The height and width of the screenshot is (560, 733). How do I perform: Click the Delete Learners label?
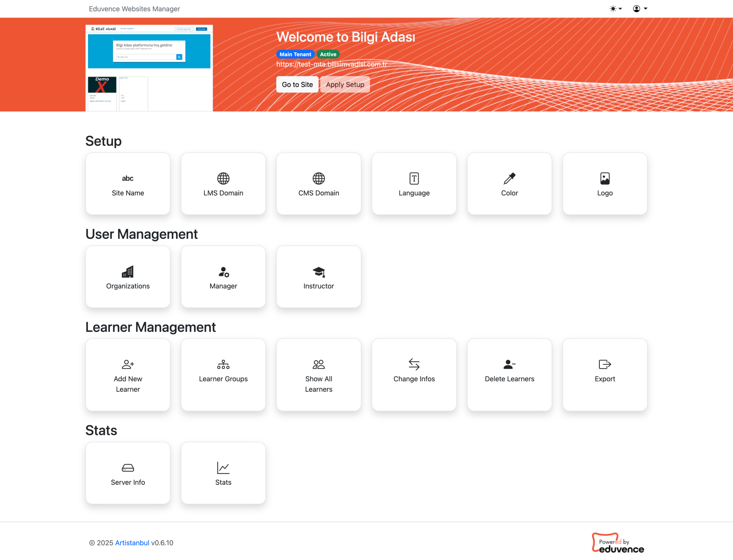pos(509,379)
